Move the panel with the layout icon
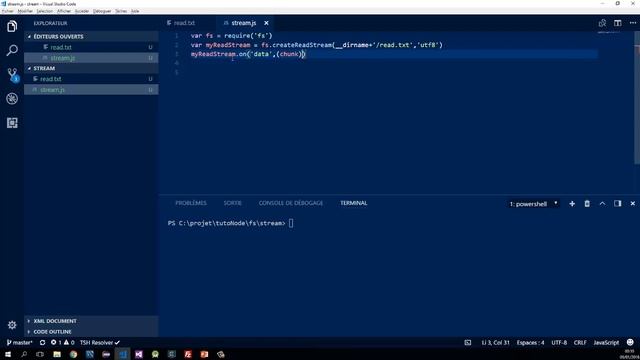The height and width of the screenshot is (360, 640). (618, 204)
